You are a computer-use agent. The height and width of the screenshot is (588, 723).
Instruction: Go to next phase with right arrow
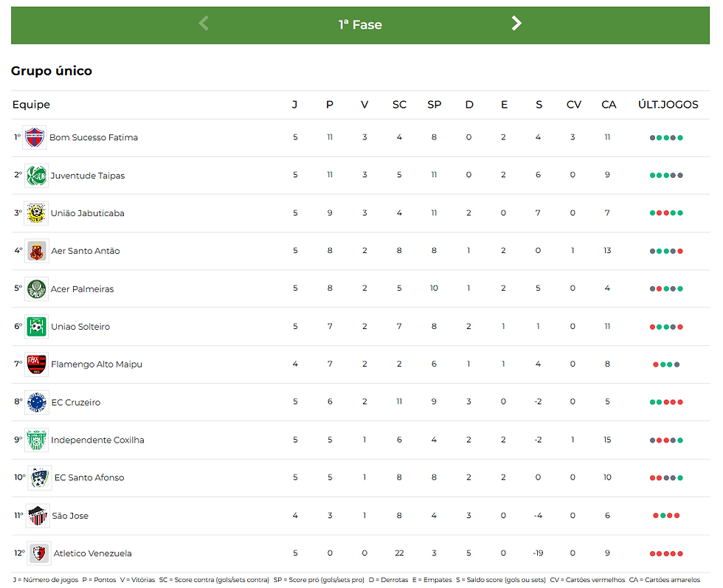pos(516,24)
